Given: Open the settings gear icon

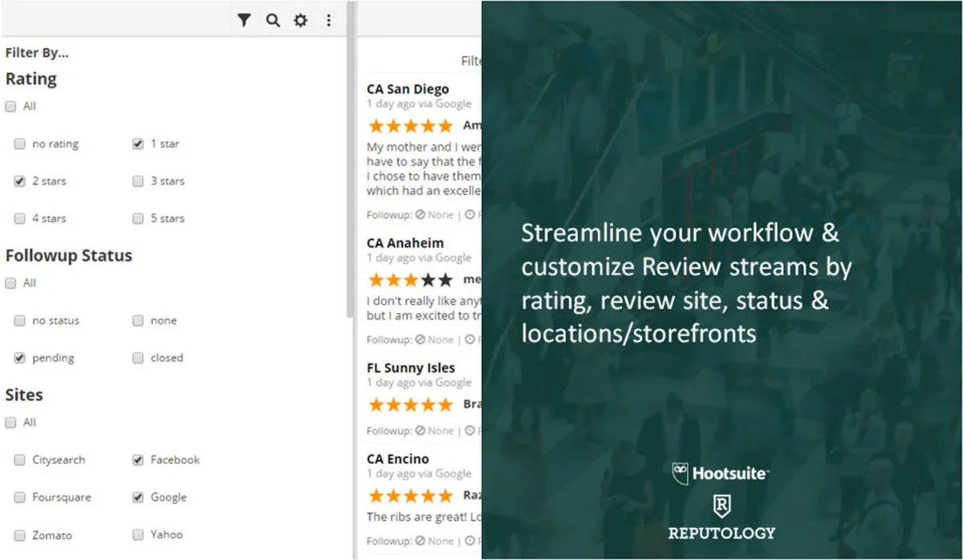Looking at the screenshot, I should click(x=300, y=20).
